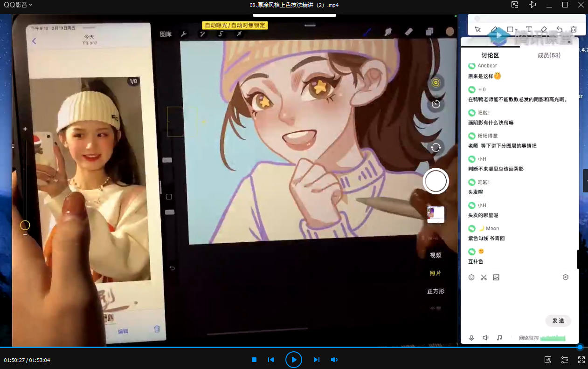Select the pen tool in annotation toolbar
The image size is (588, 369).
pos(494,29)
